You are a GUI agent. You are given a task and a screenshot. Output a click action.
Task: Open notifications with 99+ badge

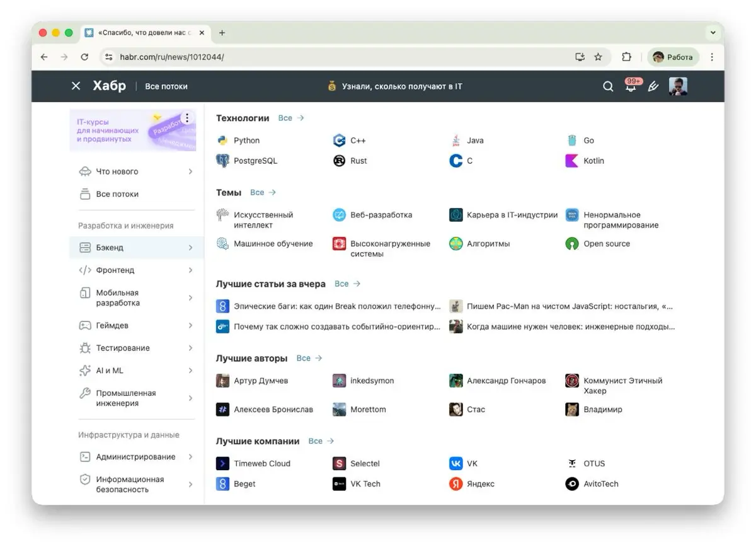point(631,86)
